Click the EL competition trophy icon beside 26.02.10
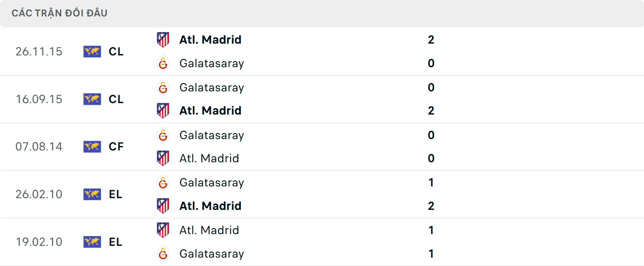This screenshot has width=644, height=266. tap(92, 194)
